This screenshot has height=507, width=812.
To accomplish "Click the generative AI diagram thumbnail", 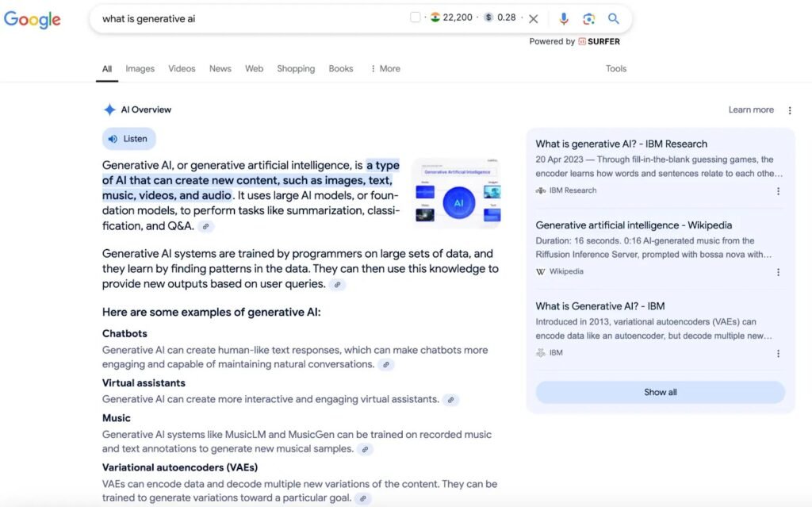I will click(458, 192).
